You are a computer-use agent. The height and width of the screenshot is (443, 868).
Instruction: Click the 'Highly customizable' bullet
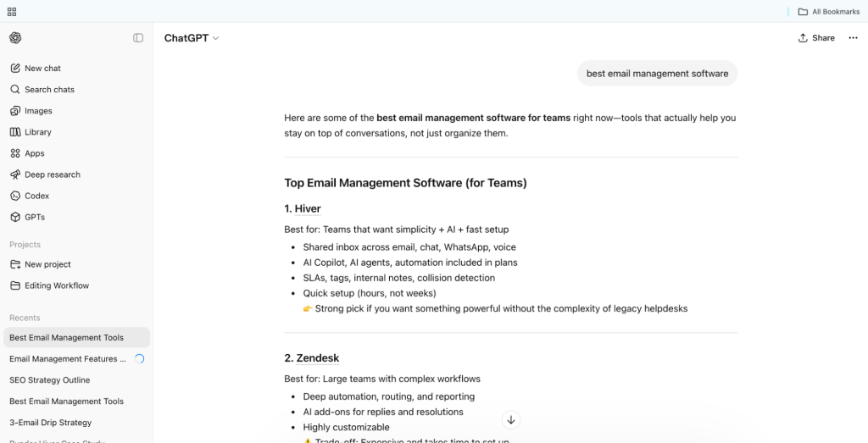tap(346, 427)
